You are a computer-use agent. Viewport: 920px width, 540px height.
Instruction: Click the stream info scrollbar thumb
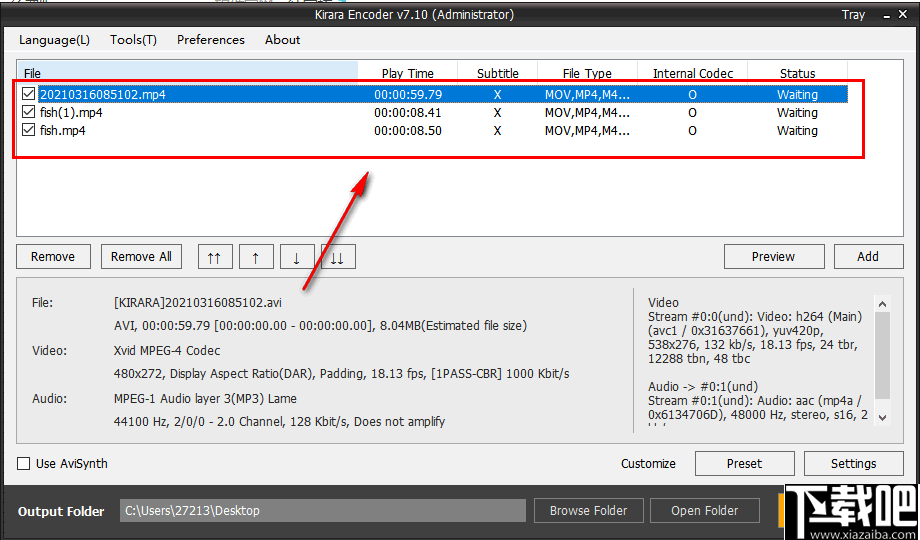click(882, 356)
